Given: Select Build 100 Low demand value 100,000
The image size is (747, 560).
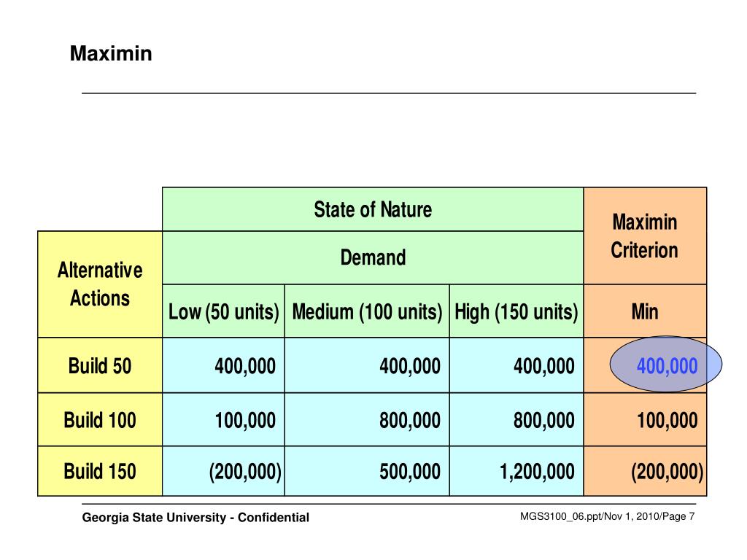Looking at the screenshot, I should pos(223,420).
